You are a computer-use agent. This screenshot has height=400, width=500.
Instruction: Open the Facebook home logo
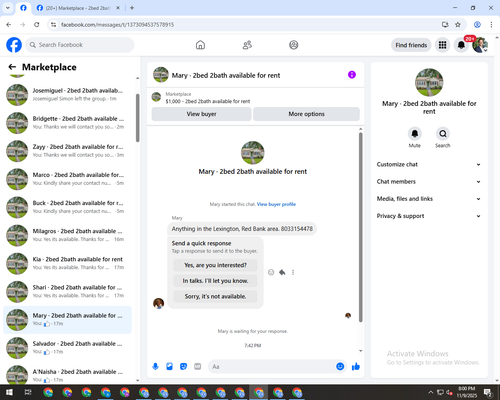pyautogui.click(x=14, y=45)
